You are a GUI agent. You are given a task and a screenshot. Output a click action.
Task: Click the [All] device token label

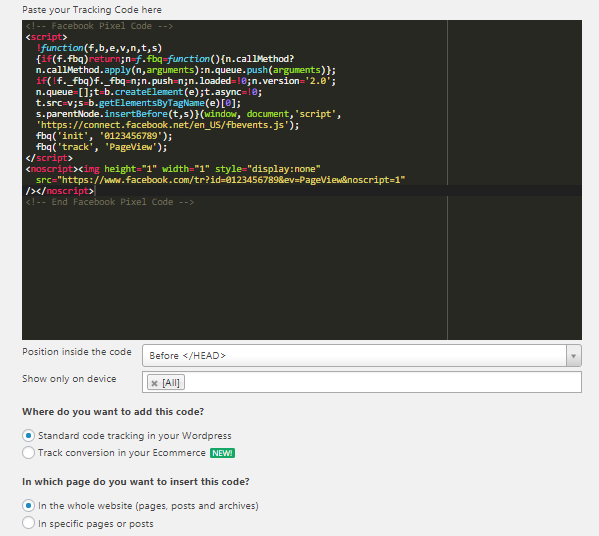coord(171,382)
